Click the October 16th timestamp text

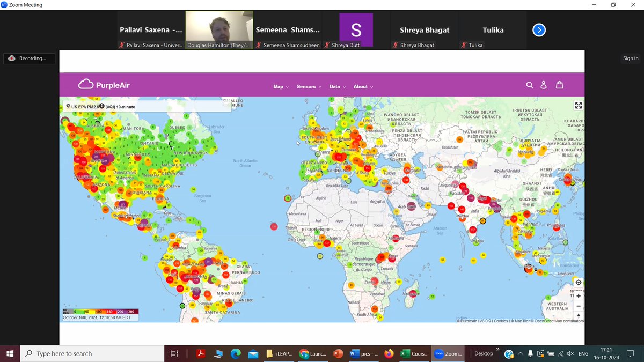coord(97,317)
